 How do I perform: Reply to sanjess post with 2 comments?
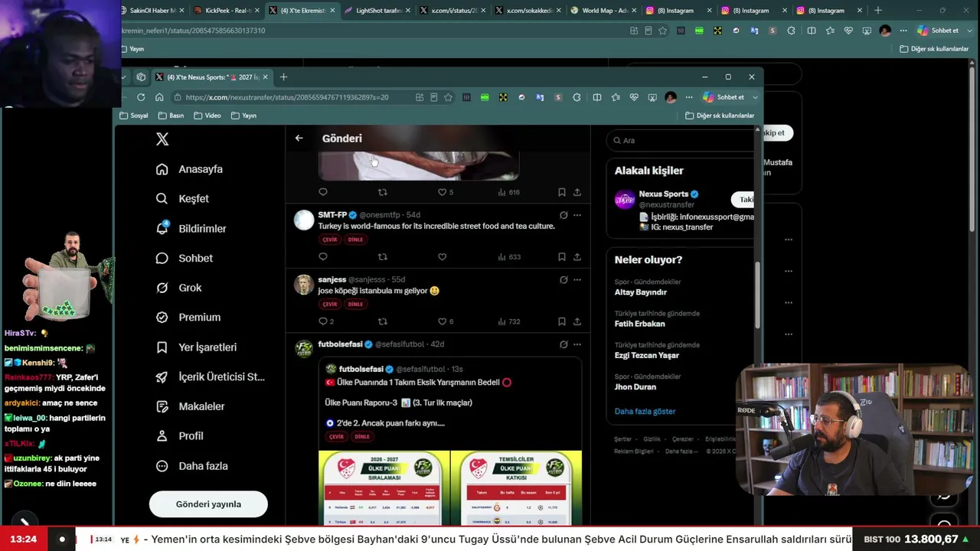click(x=326, y=321)
